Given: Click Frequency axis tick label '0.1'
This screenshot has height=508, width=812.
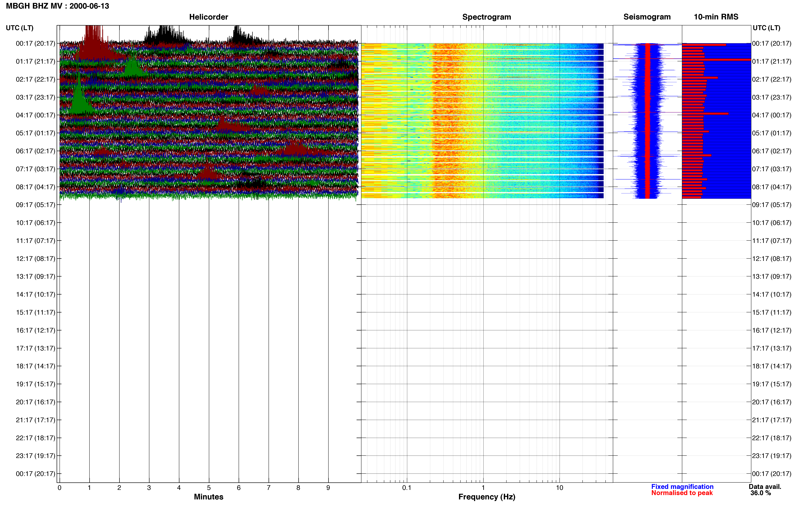Looking at the screenshot, I should (407, 488).
